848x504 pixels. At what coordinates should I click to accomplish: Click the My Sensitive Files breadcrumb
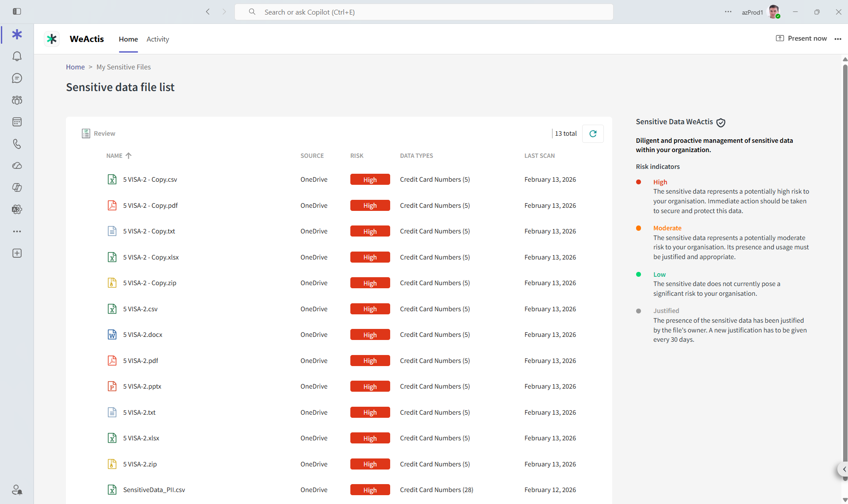[x=123, y=67]
